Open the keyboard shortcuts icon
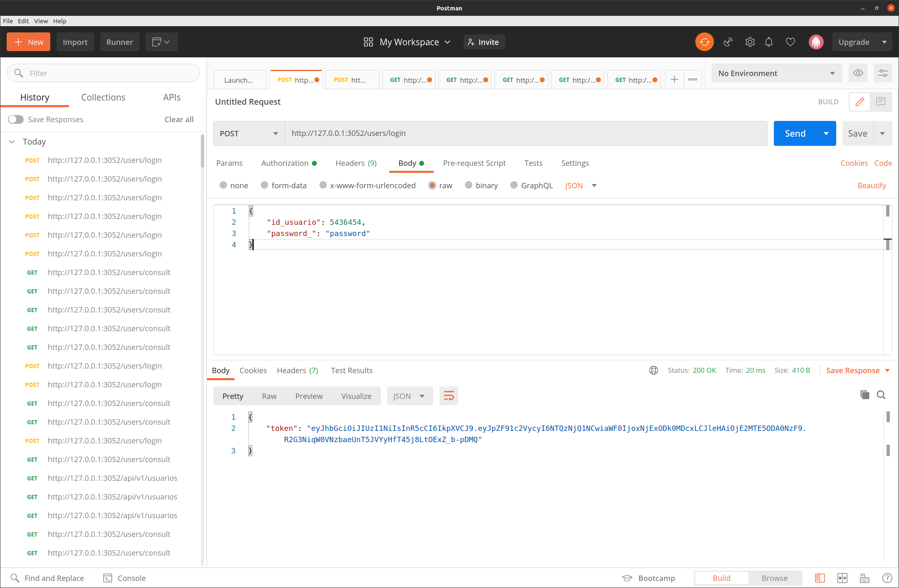899x588 pixels. click(864, 578)
